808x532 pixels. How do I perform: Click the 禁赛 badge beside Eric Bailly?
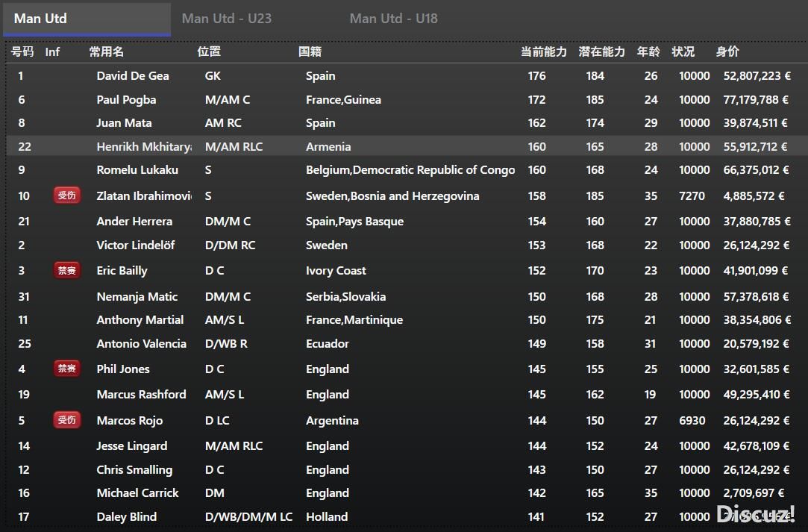pos(67,270)
